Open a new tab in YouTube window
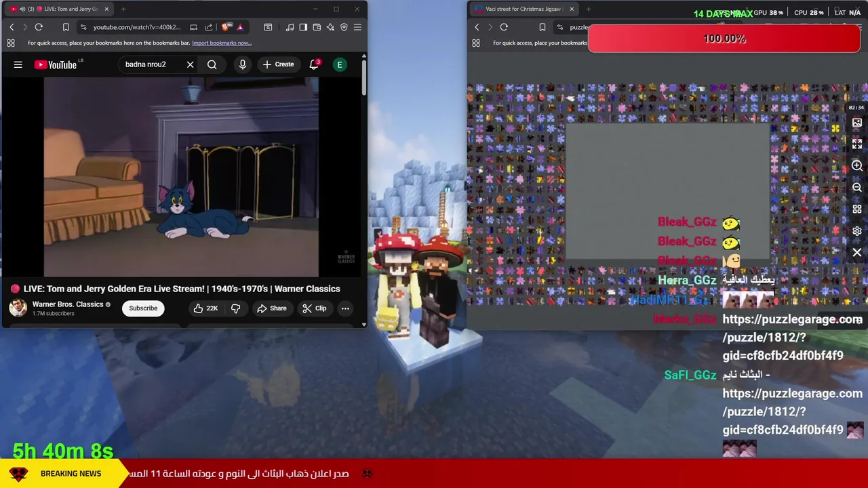 pos(123,9)
